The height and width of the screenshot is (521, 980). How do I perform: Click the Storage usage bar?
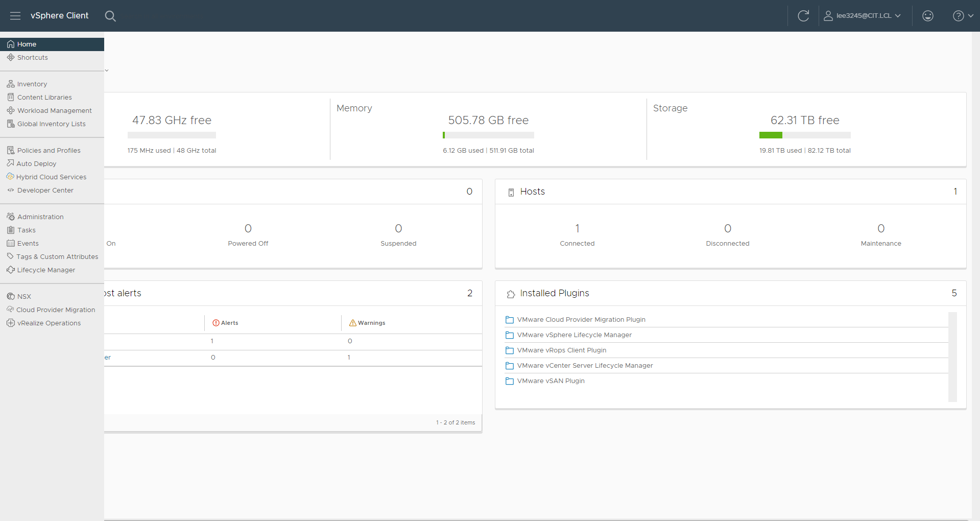[x=805, y=135]
